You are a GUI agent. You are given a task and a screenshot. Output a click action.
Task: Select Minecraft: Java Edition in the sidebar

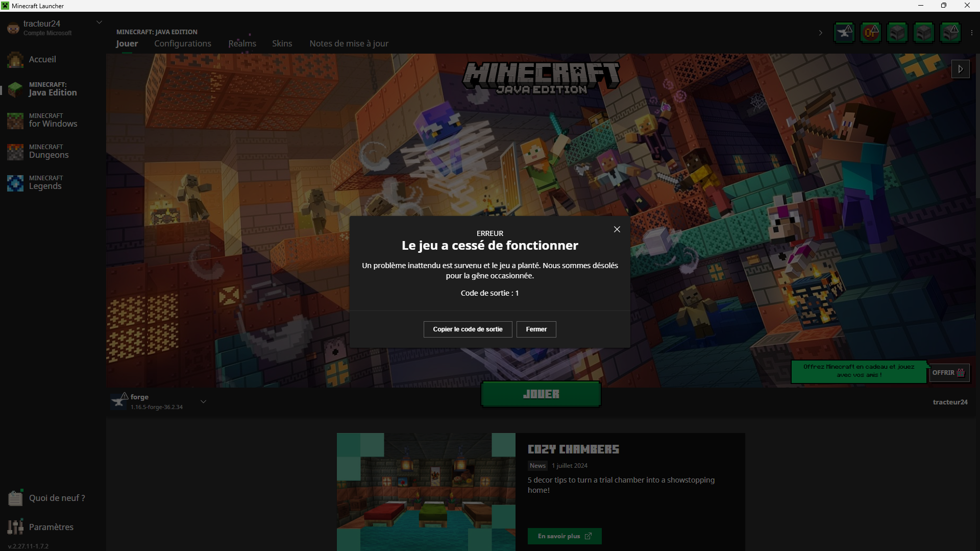(x=42, y=89)
